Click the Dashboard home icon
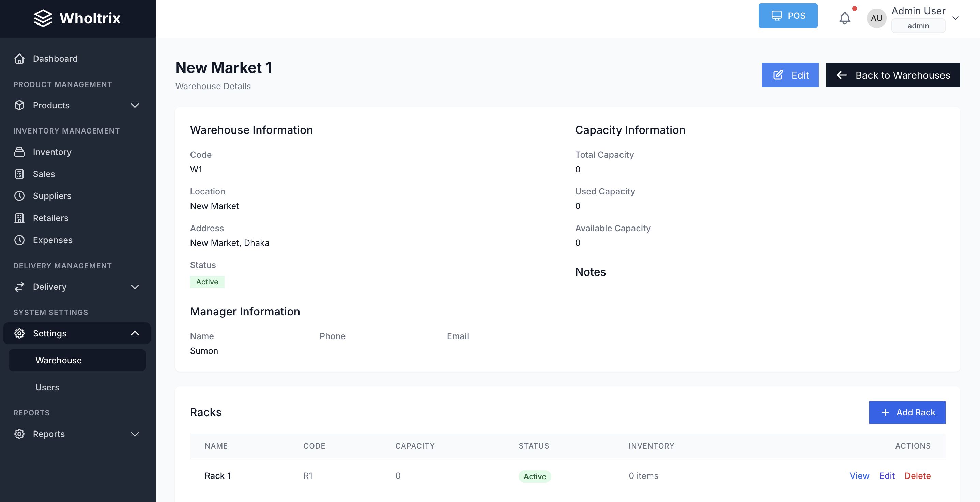980x502 pixels. click(19, 59)
